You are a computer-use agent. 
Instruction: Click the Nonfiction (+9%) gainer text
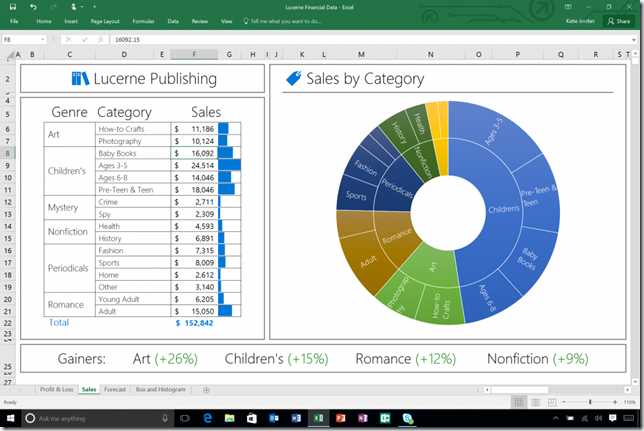pos(538,359)
